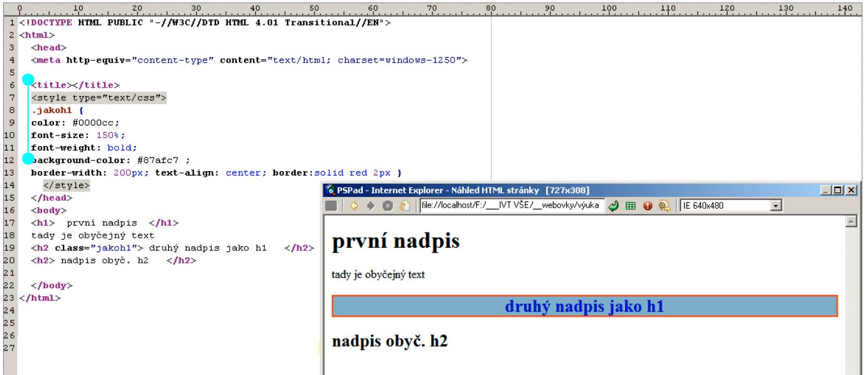868x375 pixels.
Task: Click the meta http-equiv tag line
Action: click(250, 61)
